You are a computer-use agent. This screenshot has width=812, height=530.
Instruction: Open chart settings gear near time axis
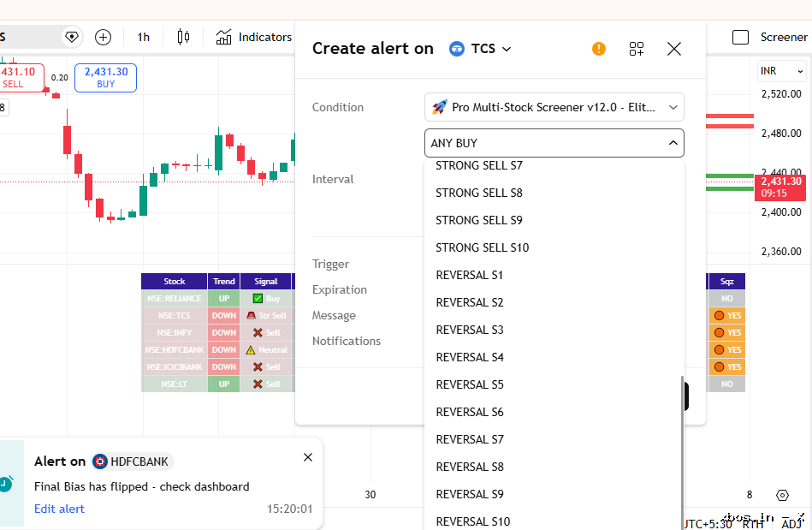coord(782,495)
